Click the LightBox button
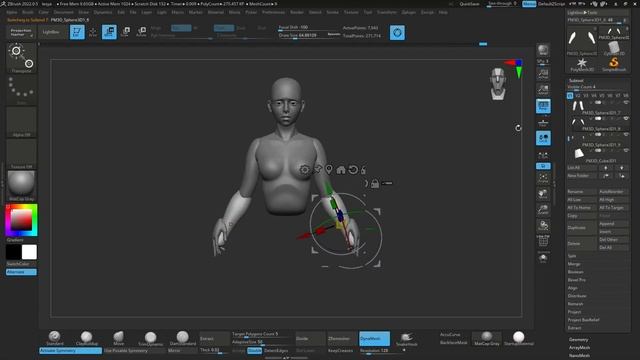Viewport: 640px width, 360px height. tap(51, 32)
